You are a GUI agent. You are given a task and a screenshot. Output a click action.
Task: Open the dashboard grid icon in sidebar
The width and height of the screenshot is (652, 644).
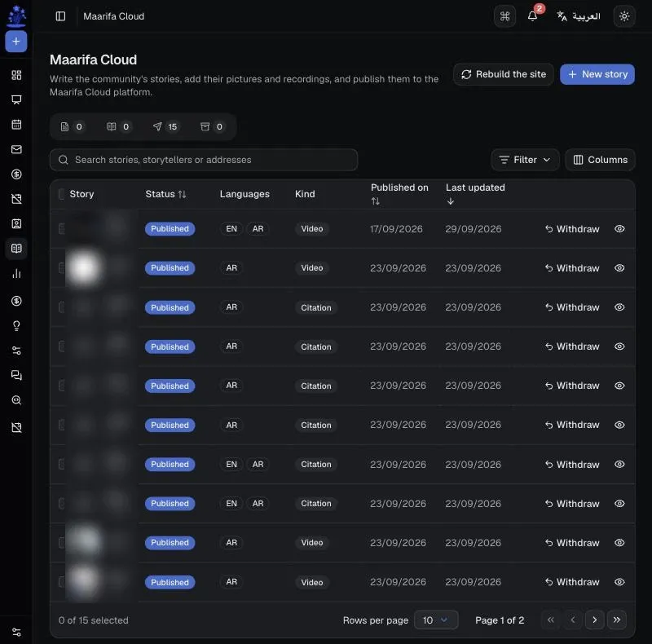pos(16,75)
